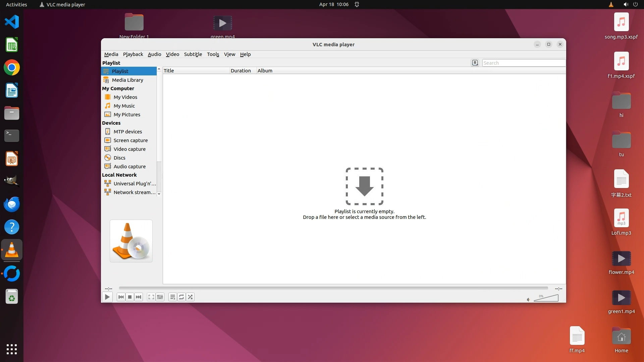The width and height of the screenshot is (644, 362).
Task: Show extended settings equalizer icon
Action: pos(160,297)
